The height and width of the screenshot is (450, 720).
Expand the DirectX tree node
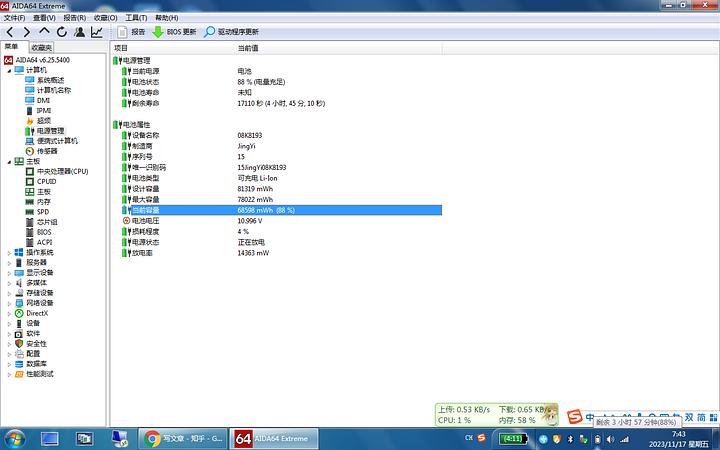pyautogui.click(x=9, y=313)
